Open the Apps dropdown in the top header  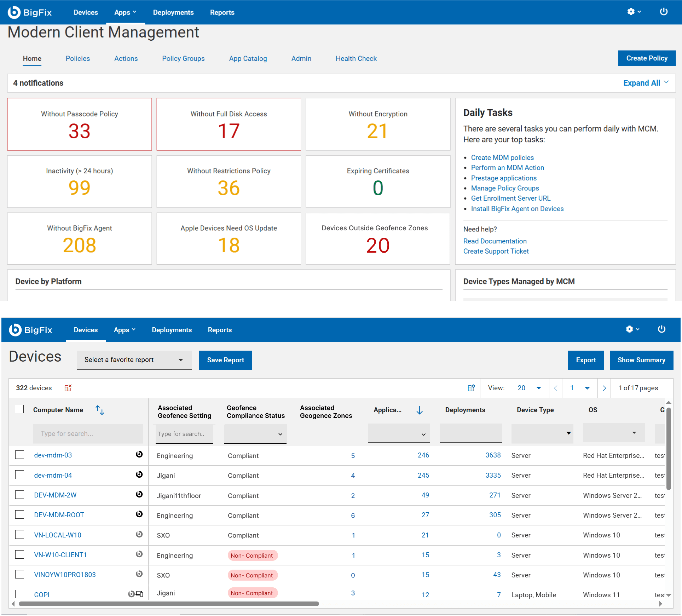pyautogui.click(x=125, y=12)
